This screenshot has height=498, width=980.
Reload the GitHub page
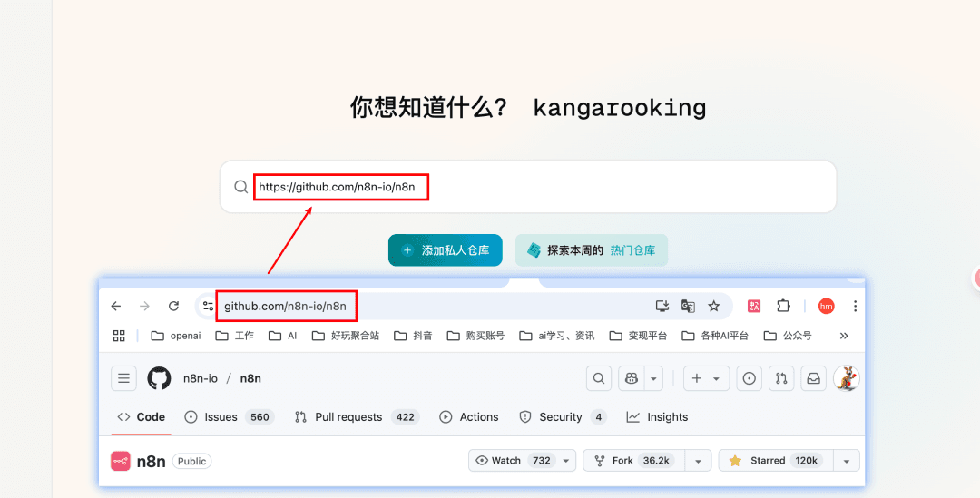[173, 307]
